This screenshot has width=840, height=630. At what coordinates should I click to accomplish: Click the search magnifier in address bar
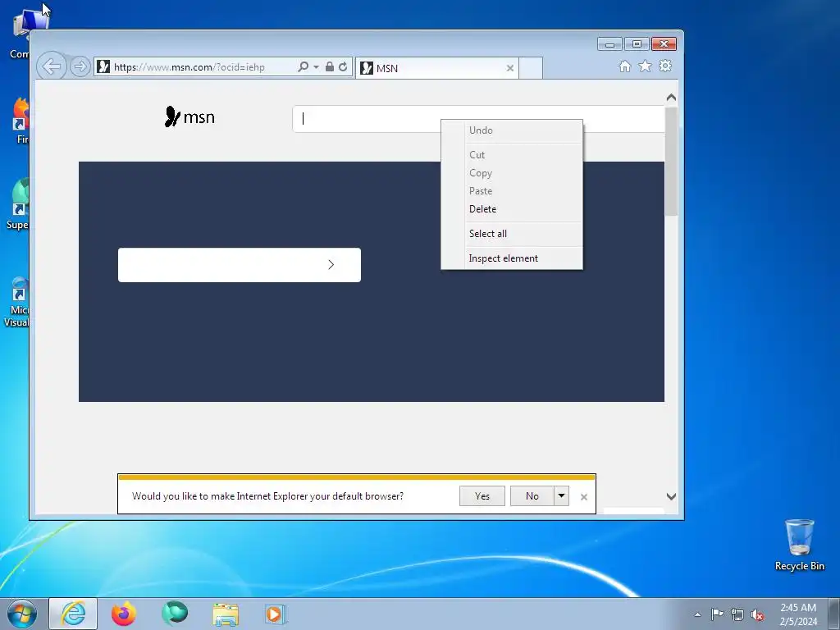pyautogui.click(x=304, y=66)
